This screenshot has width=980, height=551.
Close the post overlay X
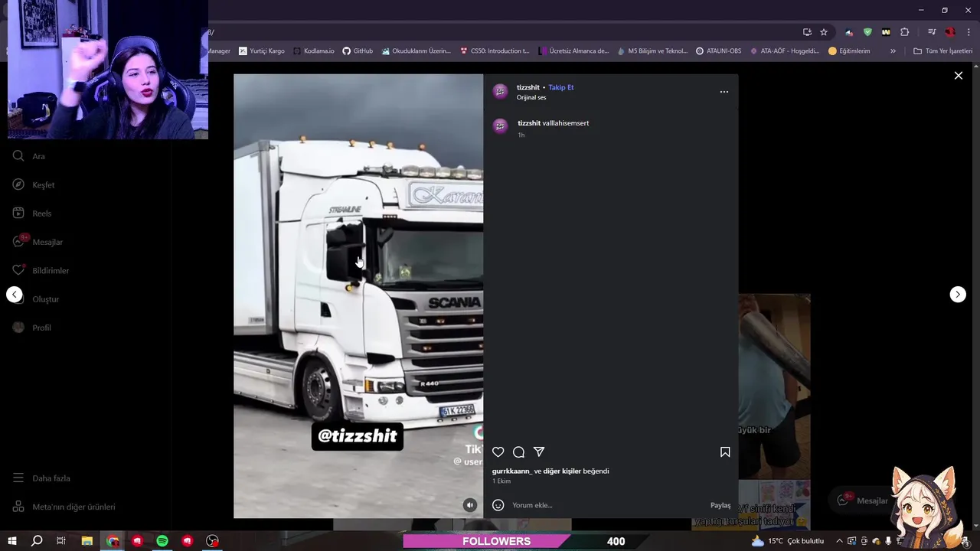click(x=958, y=76)
